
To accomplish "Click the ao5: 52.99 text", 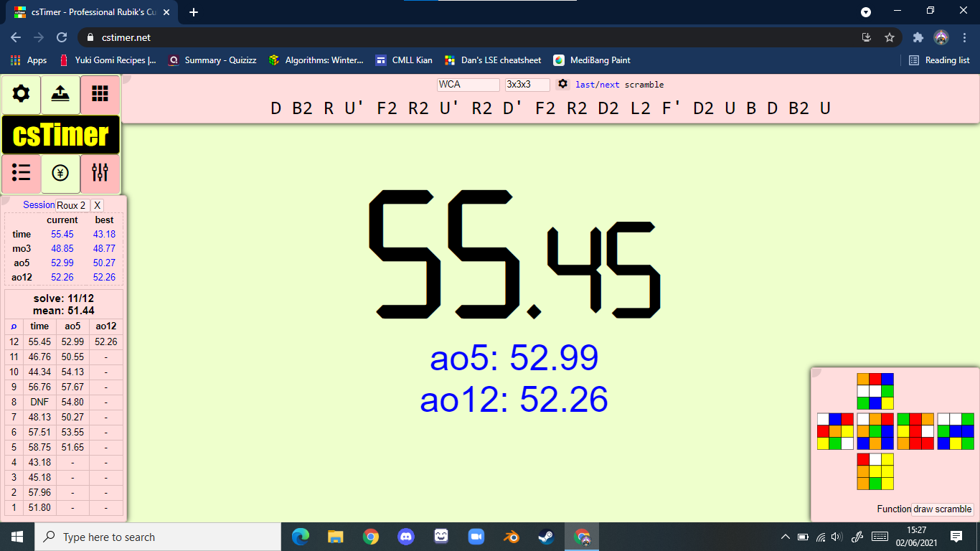I will [x=514, y=357].
